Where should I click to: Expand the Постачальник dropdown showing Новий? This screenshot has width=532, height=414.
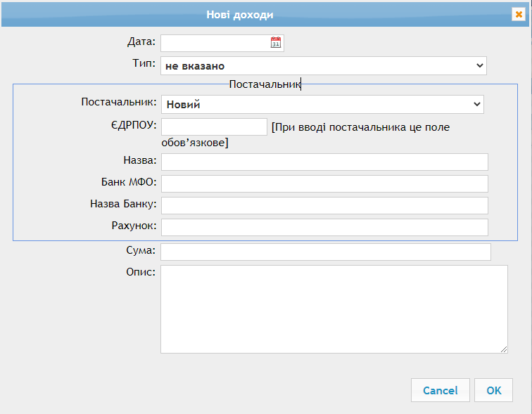(322, 104)
